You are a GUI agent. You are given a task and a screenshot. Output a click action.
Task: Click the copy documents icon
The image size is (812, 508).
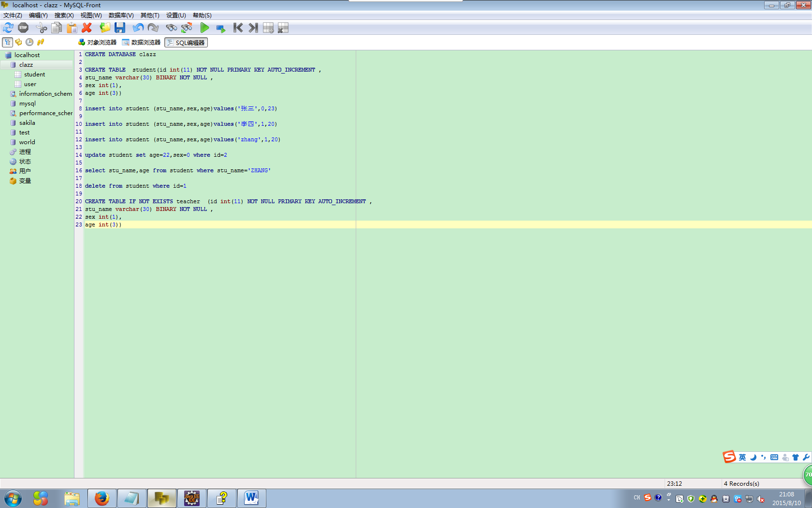(57, 28)
